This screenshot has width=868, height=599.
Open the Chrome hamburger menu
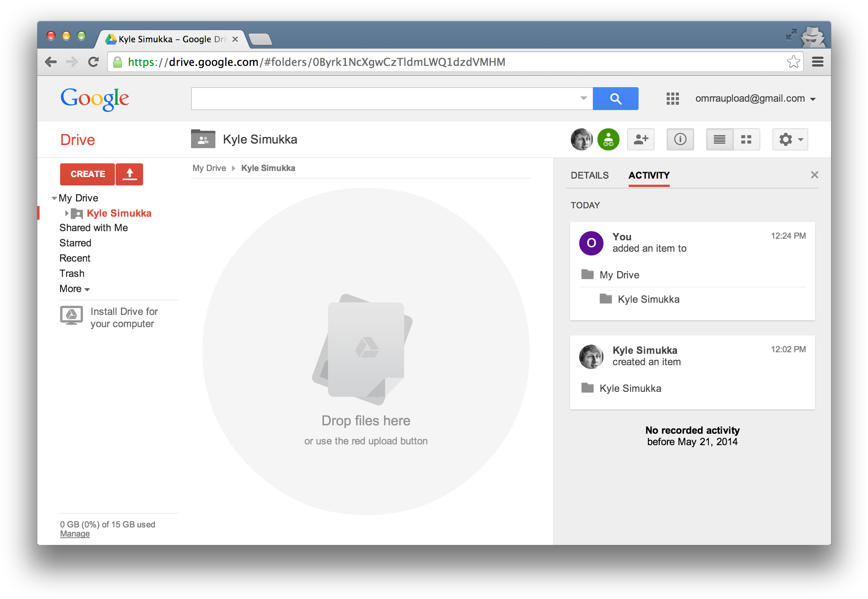click(x=817, y=62)
